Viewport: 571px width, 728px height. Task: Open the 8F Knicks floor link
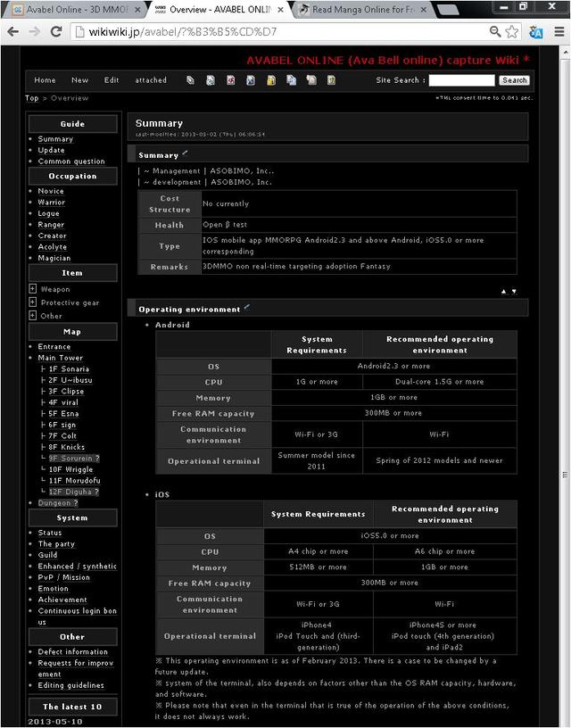click(66, 447)
